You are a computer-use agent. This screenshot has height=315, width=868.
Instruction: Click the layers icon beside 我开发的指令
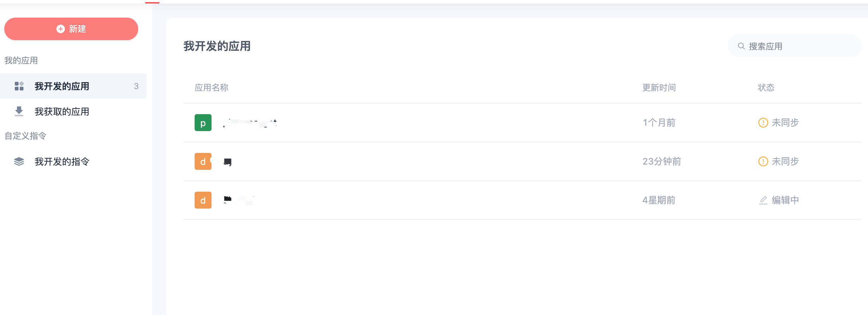pyautogui.click(x=19, y=161)
